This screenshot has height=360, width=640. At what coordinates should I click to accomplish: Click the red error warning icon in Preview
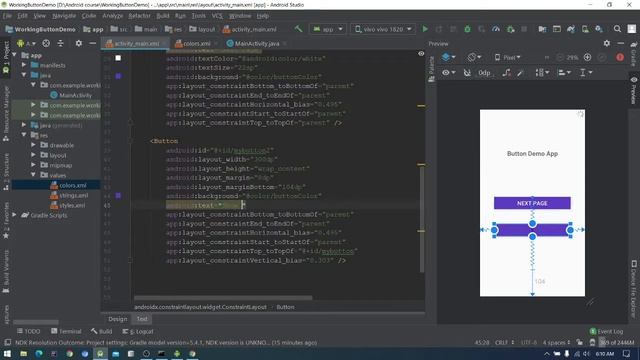620,58
